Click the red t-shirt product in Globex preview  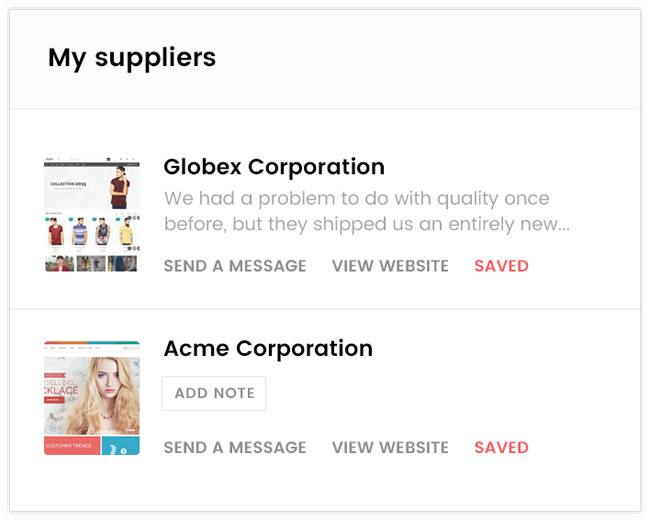pyautogui.click(x=56, y=233)
